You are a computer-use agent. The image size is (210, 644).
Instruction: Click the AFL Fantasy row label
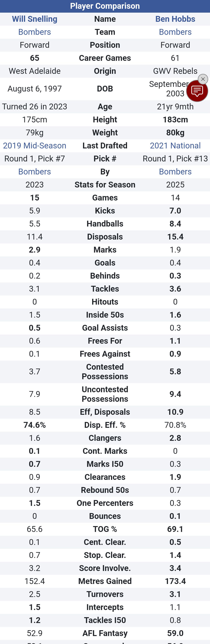(x=105, y=633)
